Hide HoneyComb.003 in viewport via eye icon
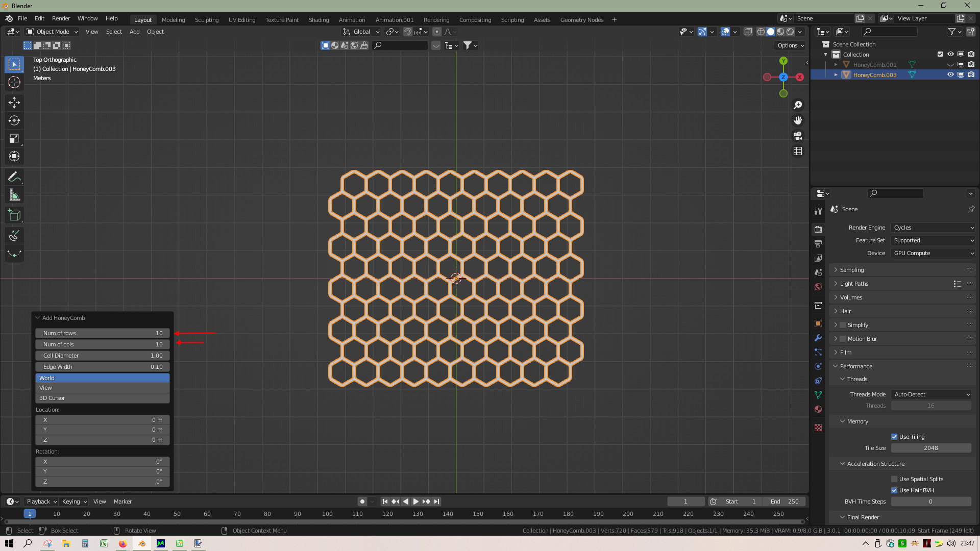The width and height of the screenshot is (980, 551). (950, 74)
